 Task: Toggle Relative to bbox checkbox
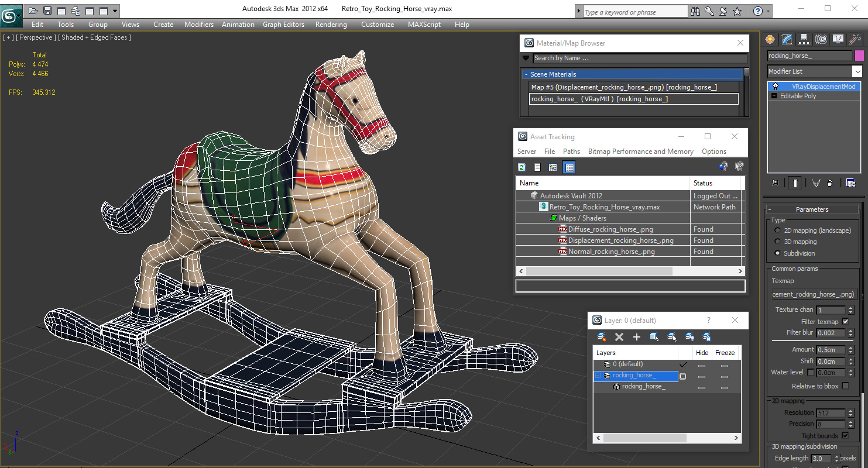[845, 386]
